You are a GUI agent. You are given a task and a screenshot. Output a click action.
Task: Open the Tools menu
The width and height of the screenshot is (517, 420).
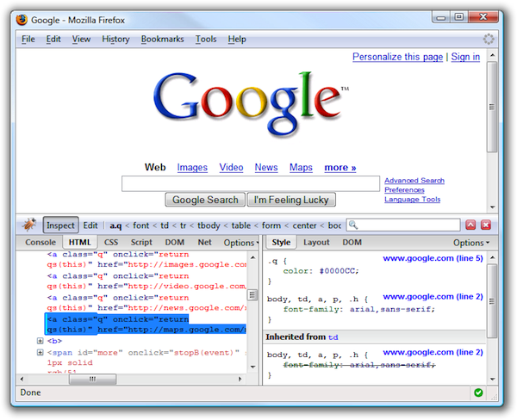[206, 39]
